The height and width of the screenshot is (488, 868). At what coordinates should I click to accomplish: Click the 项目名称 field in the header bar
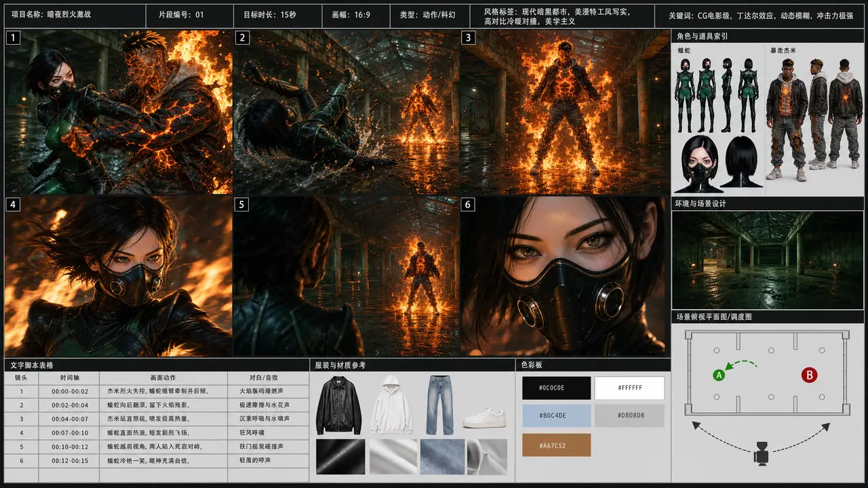point(75,14)
